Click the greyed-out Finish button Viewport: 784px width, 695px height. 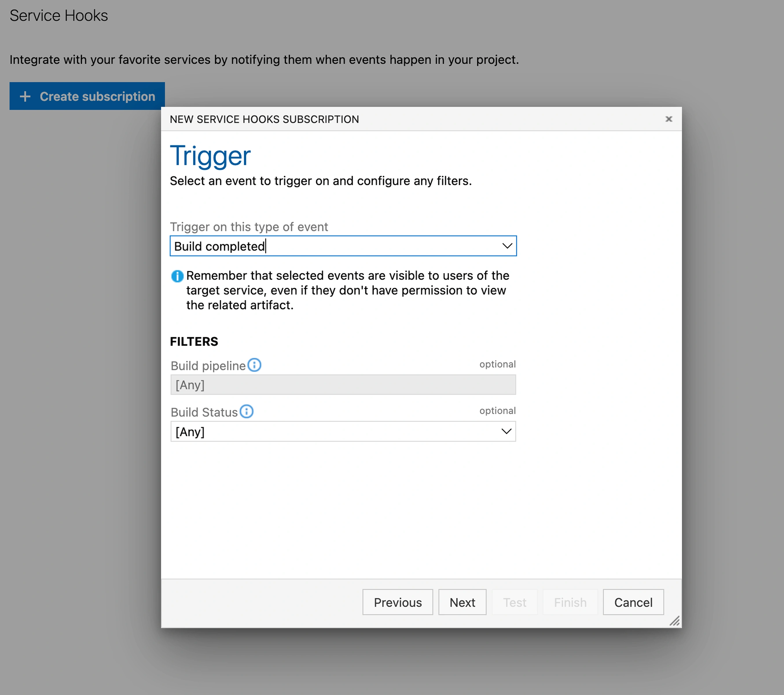[x=570, y=602]
